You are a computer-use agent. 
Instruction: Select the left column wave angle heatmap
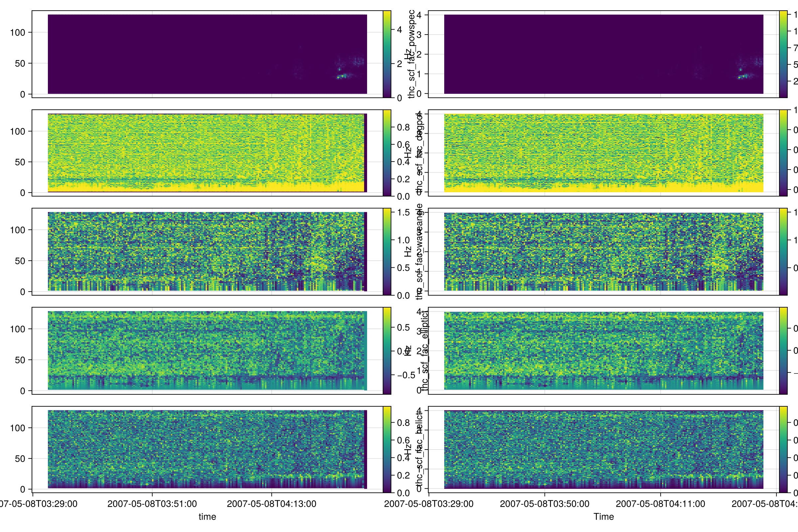(x=207, y=252)
